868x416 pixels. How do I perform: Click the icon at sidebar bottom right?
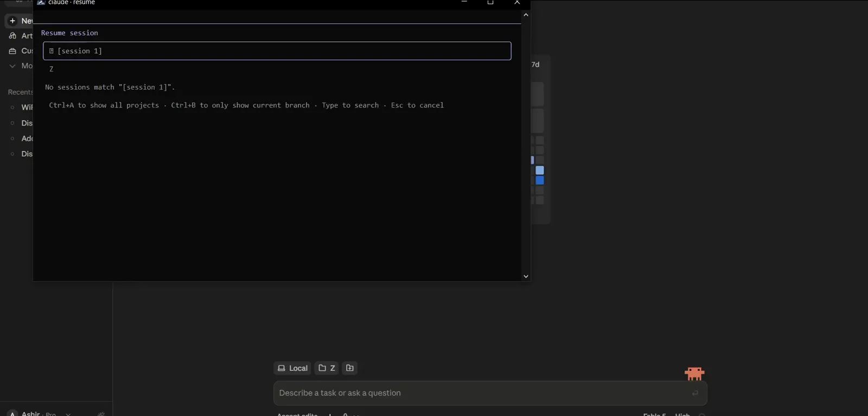click(101, 414)
